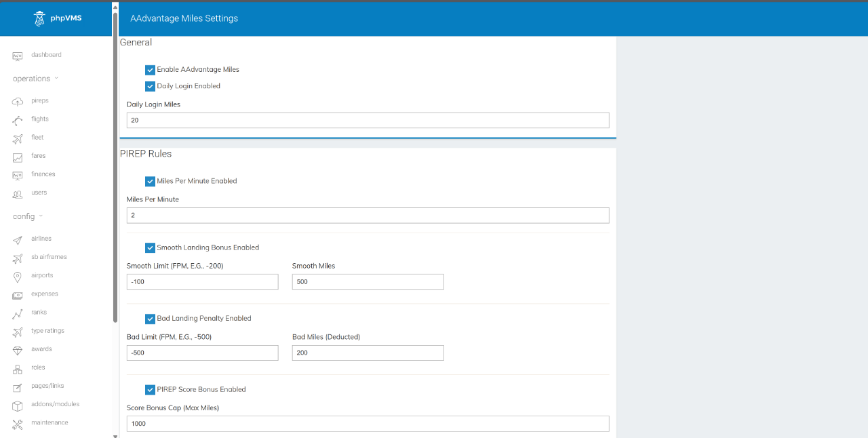Click the Daily Login Miles input field

coord(368,120)
